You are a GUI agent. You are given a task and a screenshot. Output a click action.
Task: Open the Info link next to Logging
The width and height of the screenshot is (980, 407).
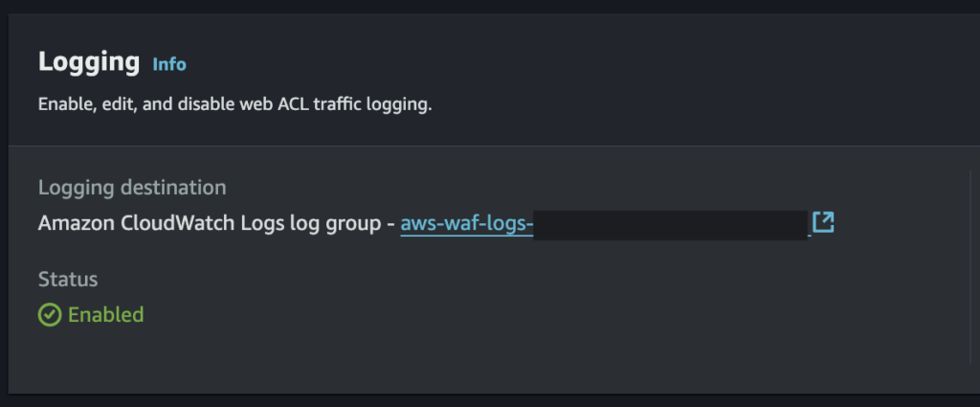pyautogui.click(x=169, y=65)
